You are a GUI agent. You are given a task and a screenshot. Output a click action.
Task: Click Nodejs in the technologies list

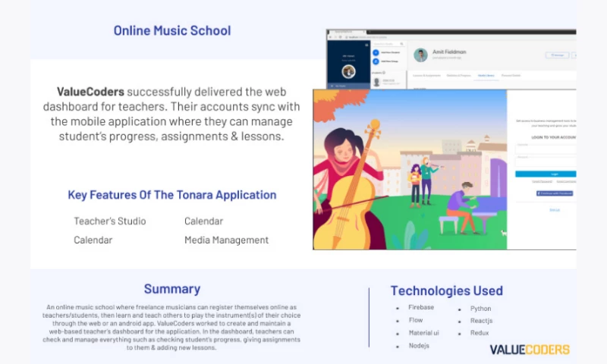click(x=419, y=346)
